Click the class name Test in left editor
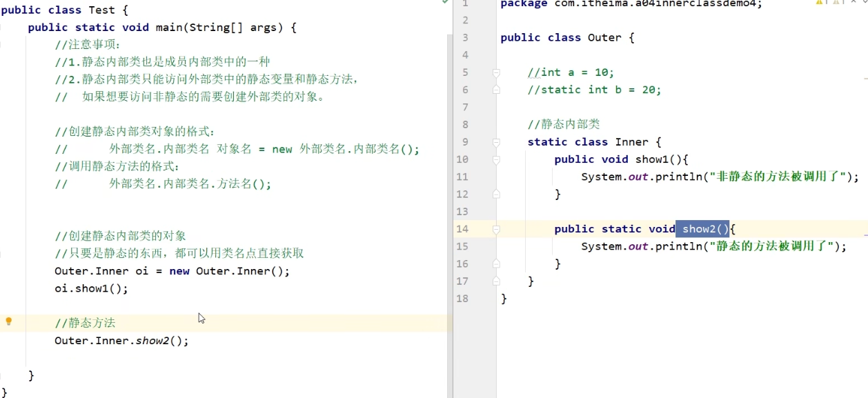The width and height of the screenshot is (868, 398). [102, 10]
